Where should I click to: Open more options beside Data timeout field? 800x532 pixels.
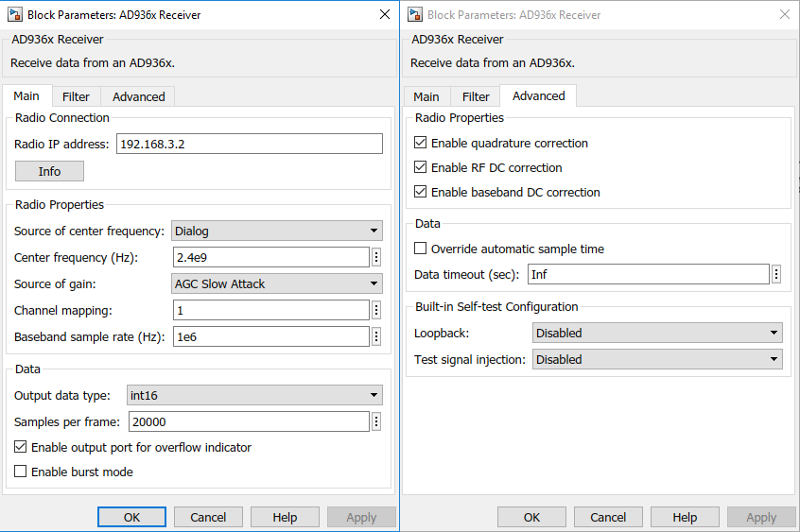click(776, 274)
